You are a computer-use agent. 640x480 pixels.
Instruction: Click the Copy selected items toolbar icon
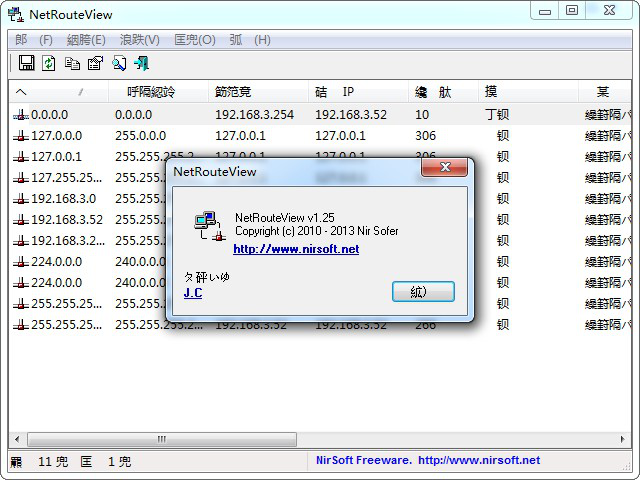pos(72,63)
